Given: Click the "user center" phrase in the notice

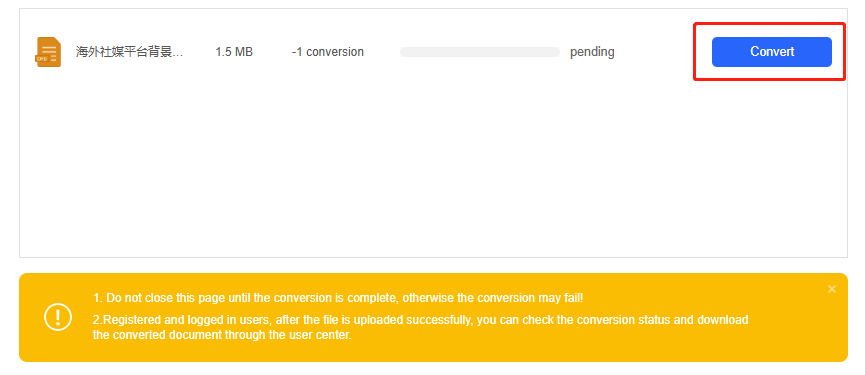Looking at the screenshot, I should point(322,335).
